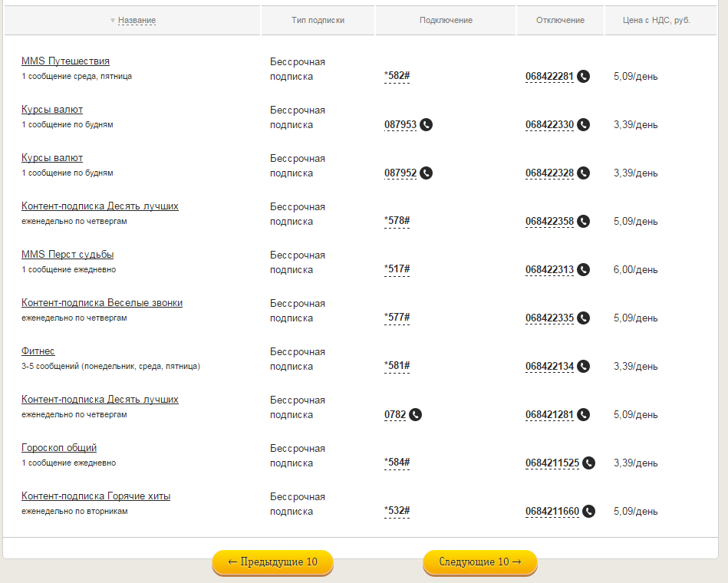The image size is (728, 583).
Task: Open Контент-подписка Горячие хиты link
Action: (x=96, y=496)
